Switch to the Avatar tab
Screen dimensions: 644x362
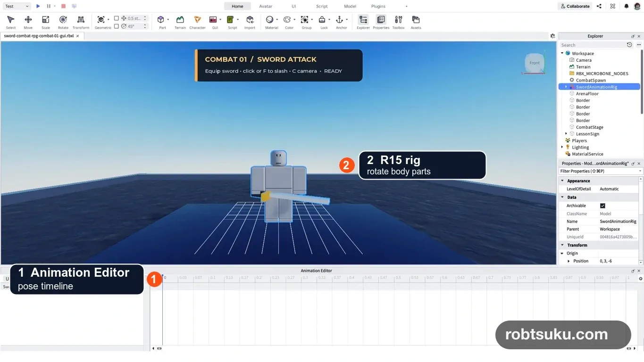[266, 6]
